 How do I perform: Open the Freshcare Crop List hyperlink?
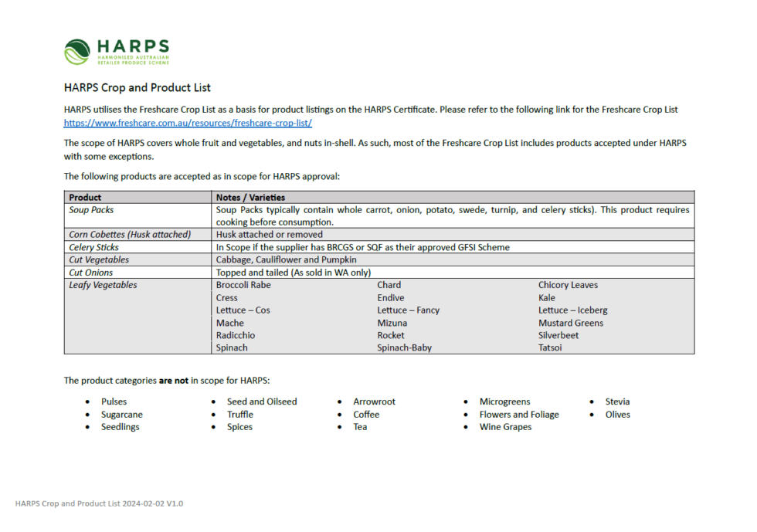(187, 123)
